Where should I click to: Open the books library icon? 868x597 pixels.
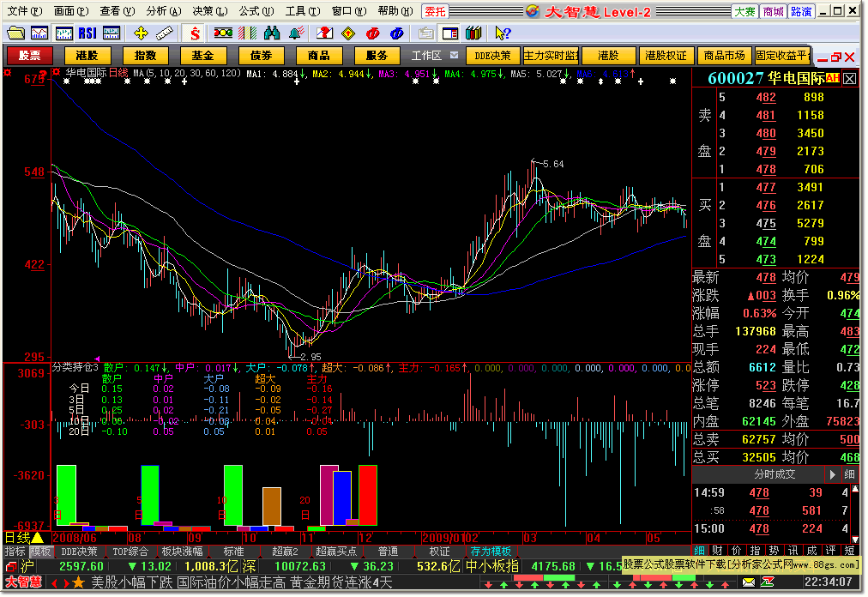coord(473,33)
